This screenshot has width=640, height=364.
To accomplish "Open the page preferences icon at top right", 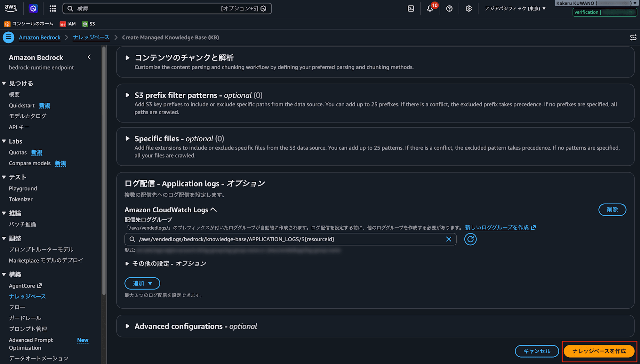I will tap(633, 37).
